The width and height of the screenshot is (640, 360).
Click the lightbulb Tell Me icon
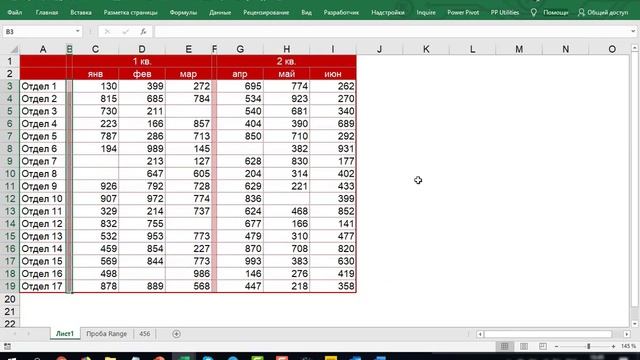(x=533, y=12)
